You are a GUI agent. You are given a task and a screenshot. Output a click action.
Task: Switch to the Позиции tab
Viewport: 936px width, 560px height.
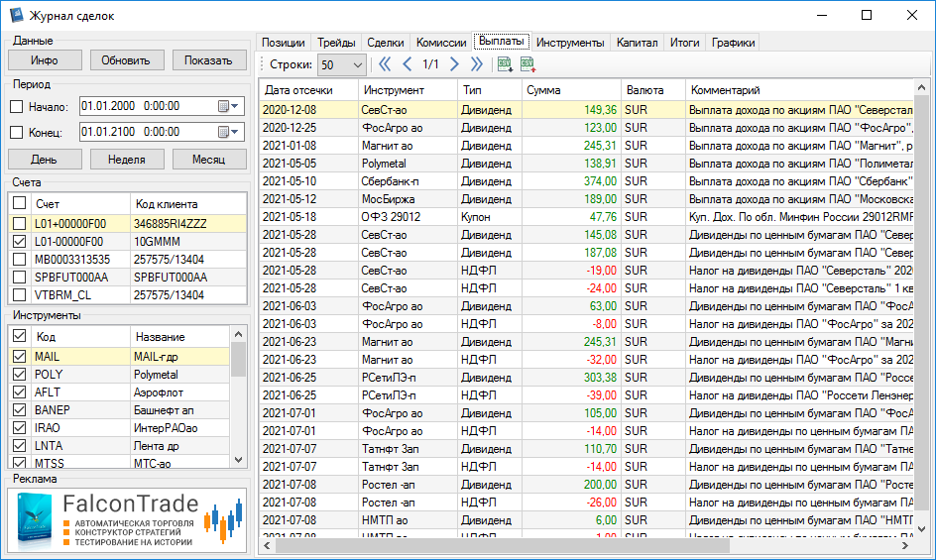(283, 43)
